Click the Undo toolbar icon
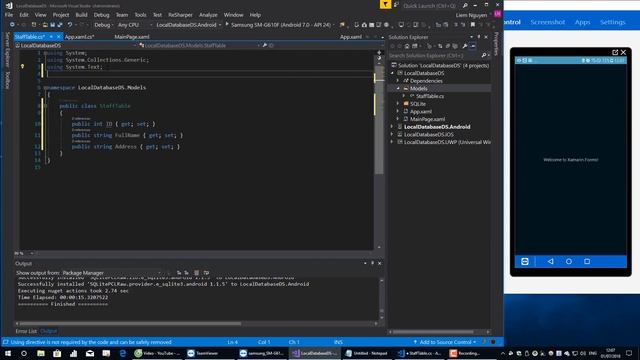This screenshot has height=360, width=640. [x=70, y=25]
